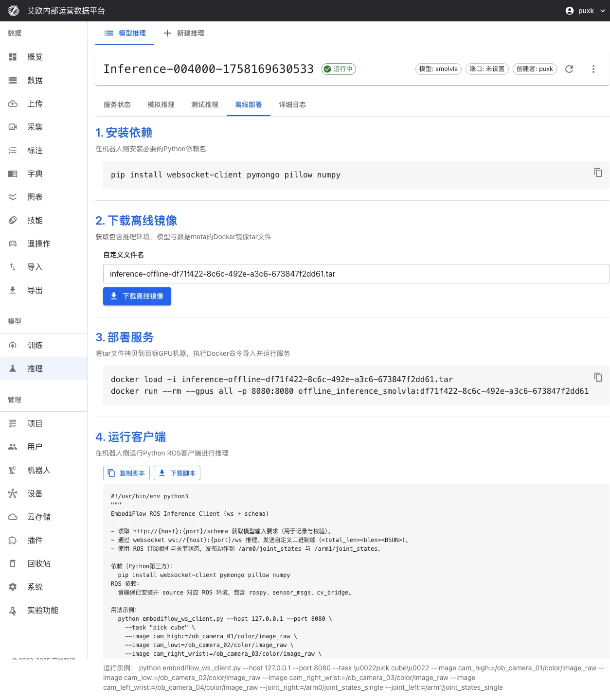Click the 导出 export download icon
Viewport: 610px width, 700px height.
point(13,290)
